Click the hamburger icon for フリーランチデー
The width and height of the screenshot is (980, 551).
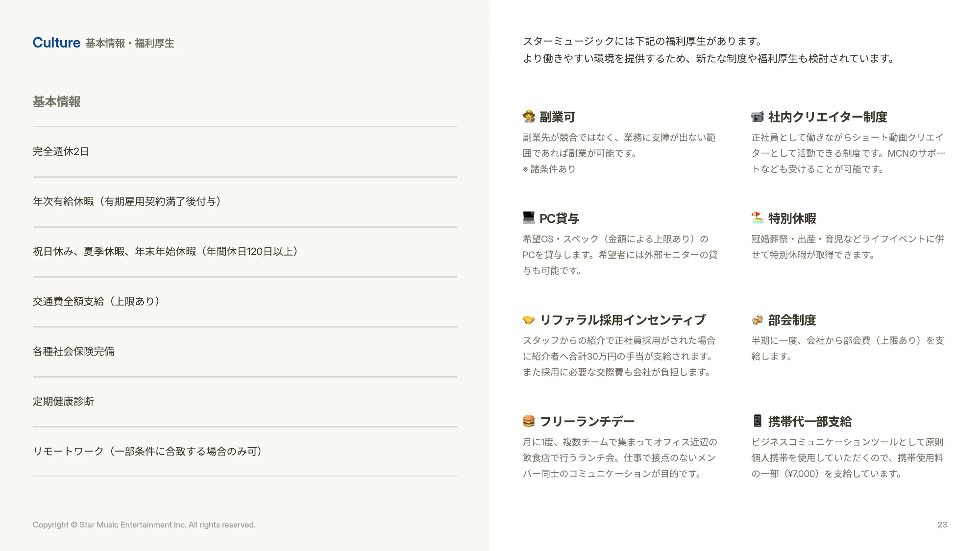529,421
